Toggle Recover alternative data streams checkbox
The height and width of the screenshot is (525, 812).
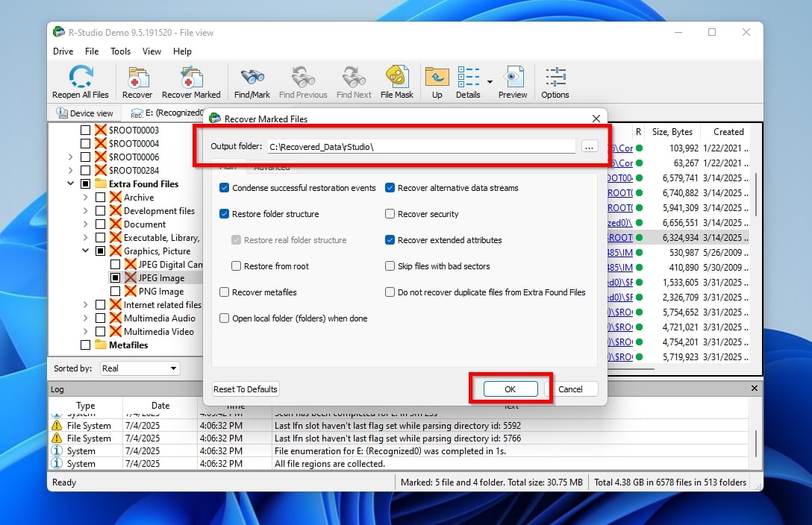pos(390,188)
